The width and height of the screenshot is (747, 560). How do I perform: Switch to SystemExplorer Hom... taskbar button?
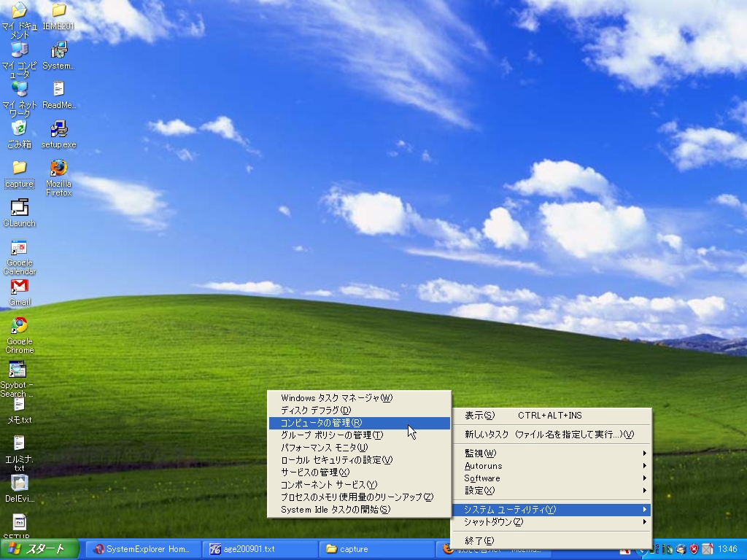click(144, 549)
